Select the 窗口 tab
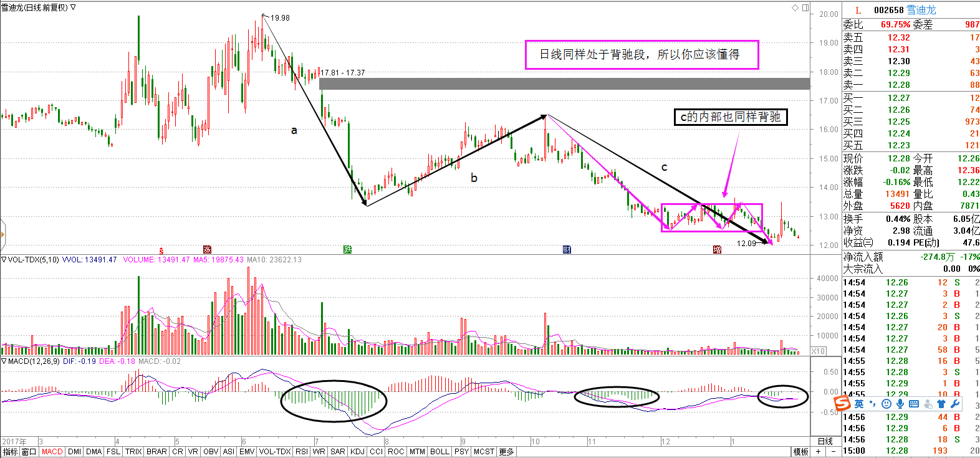The height and width of the screenshot is (458, 980). click(29, 452)
